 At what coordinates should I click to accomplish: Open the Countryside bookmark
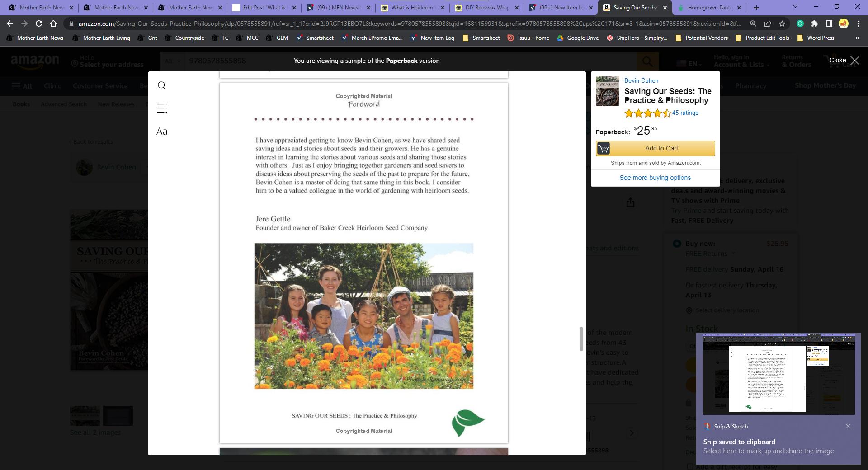click(x=184, y=38)
